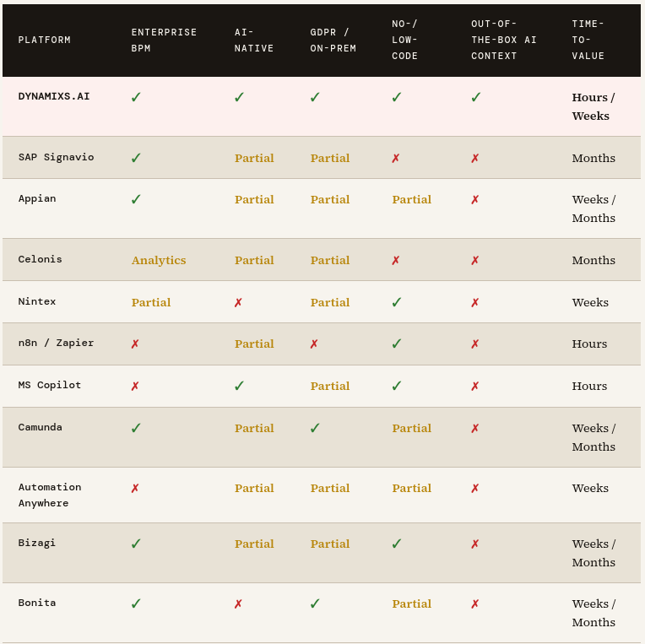The width and height of the screenshot is (645, 644).
Task: Click Celonis Out-of-the-Box AI Context cross
Action: click(x=475, y=260)
